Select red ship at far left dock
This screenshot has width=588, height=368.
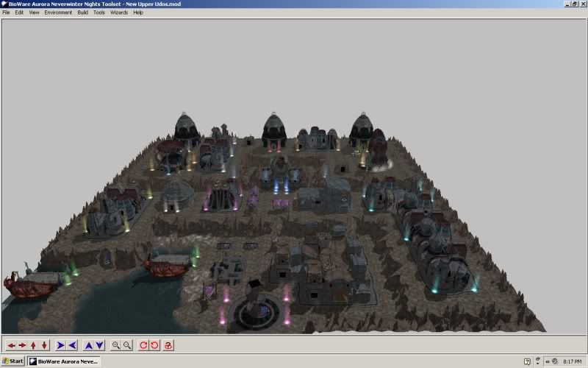coord(33,283)
